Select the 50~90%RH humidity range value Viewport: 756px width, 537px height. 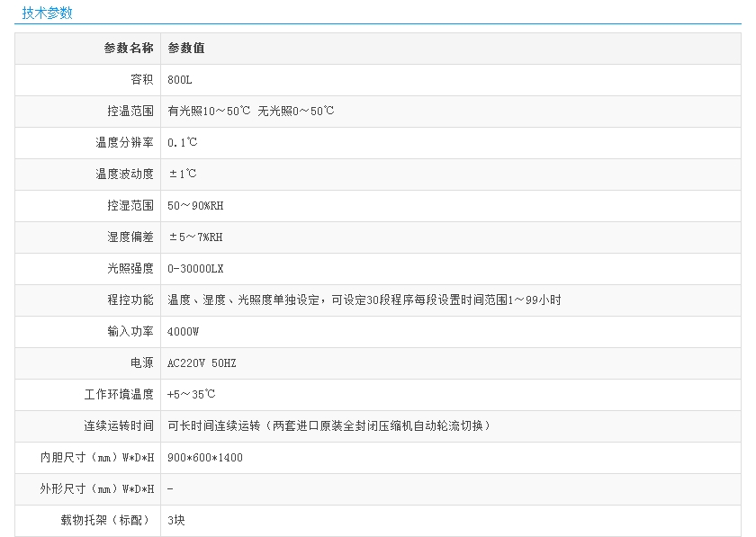(x=195, y=206)
